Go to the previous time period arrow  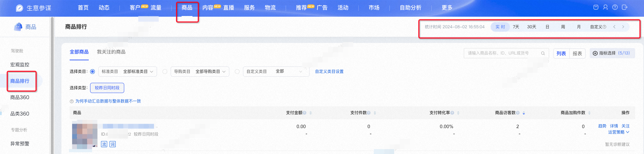(x=614, y=27)
